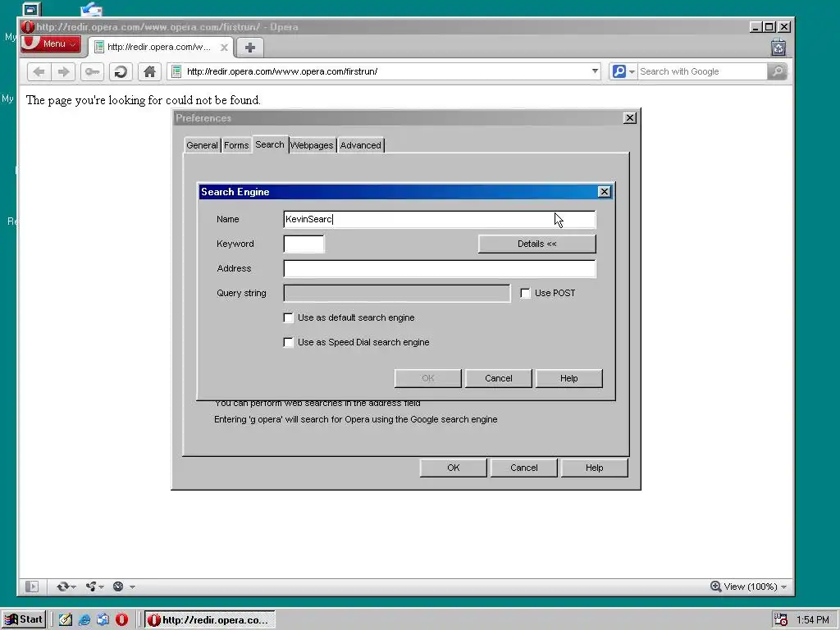Click Help in Preferences dialog
This screenshot has width=840, height=630.
click(594, 468)
